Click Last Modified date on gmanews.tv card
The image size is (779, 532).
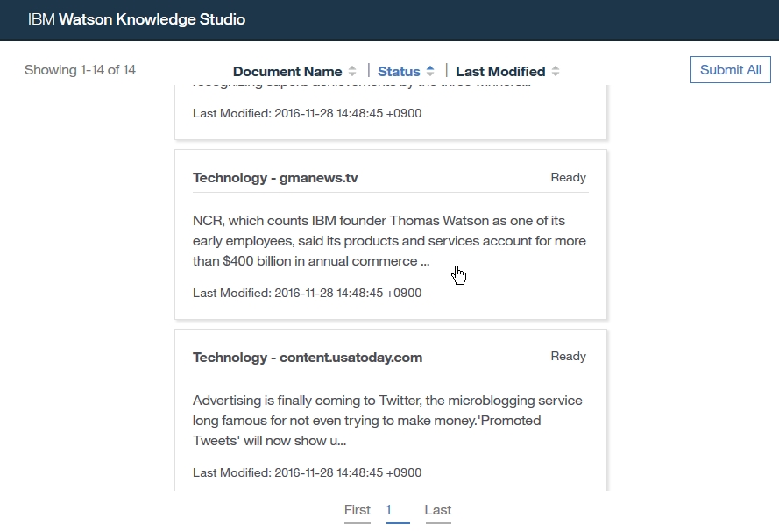point(307,294)
